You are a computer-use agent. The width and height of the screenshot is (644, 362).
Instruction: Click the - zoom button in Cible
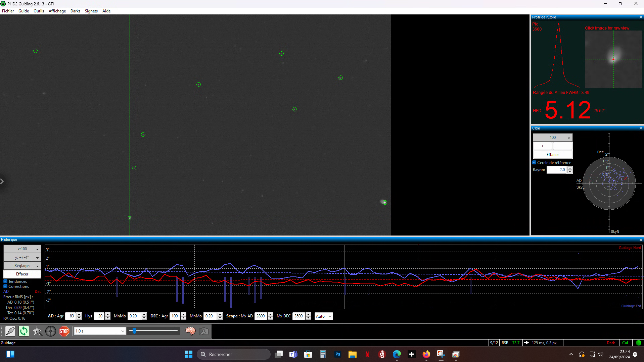[x=562, y=146]
